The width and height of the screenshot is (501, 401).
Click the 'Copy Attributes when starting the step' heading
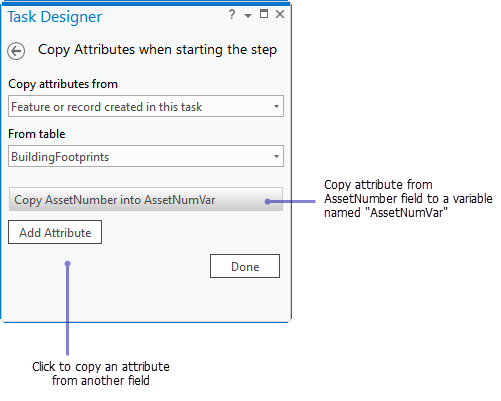(157, 50)
